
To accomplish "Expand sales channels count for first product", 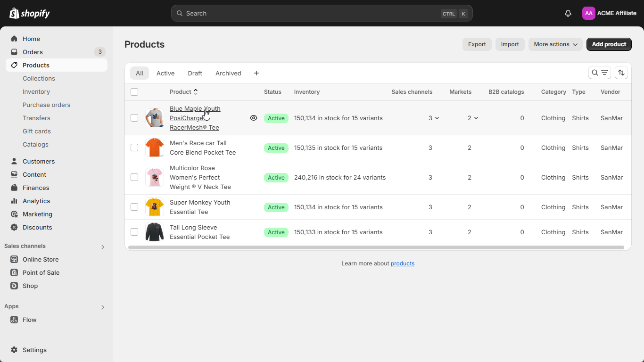I will [x=434, y=118].
